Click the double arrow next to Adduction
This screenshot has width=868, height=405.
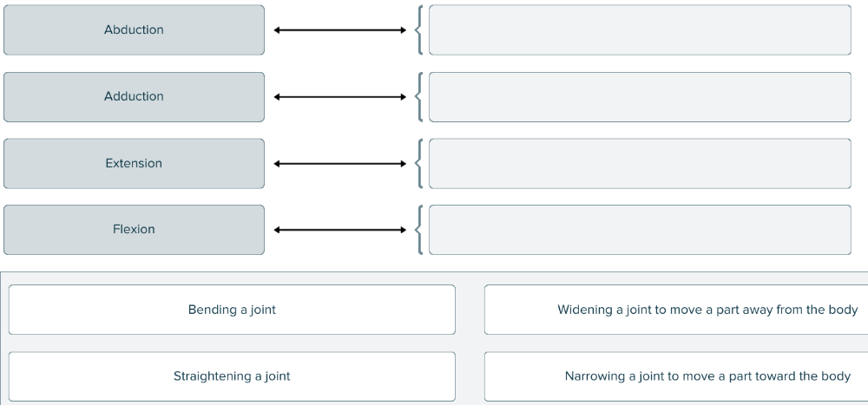(x=339, y=96)
